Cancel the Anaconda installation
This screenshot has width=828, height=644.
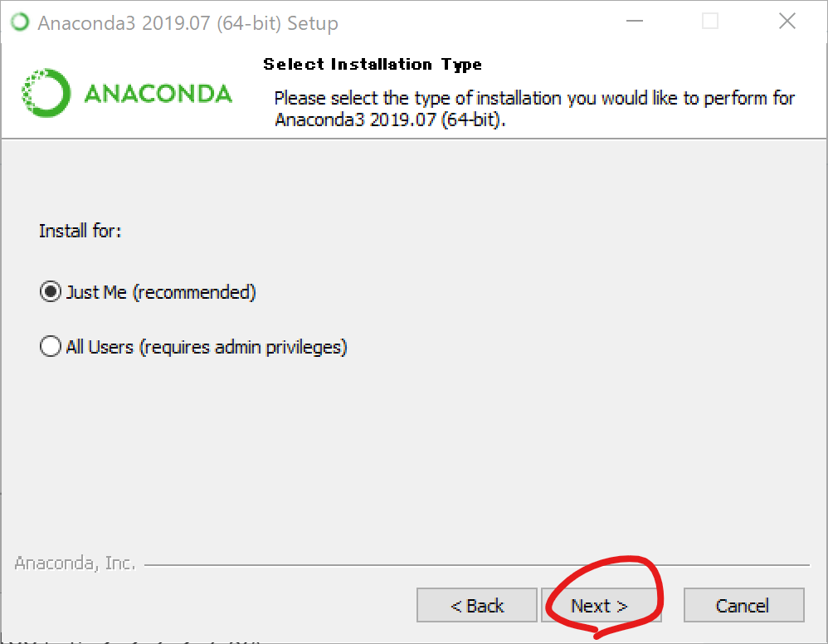pos(744,606)
